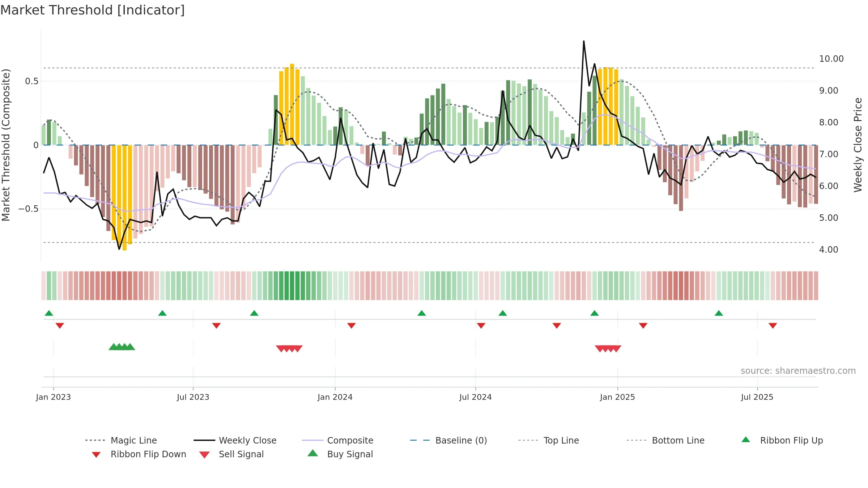
Task: Click the green Buy Signal cluster in early 2023
Action: 122,347
